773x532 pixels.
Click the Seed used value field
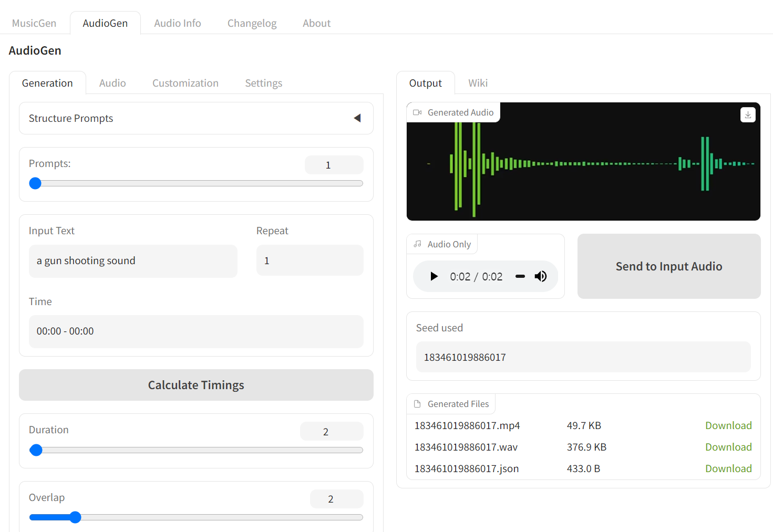coord(583,357)
